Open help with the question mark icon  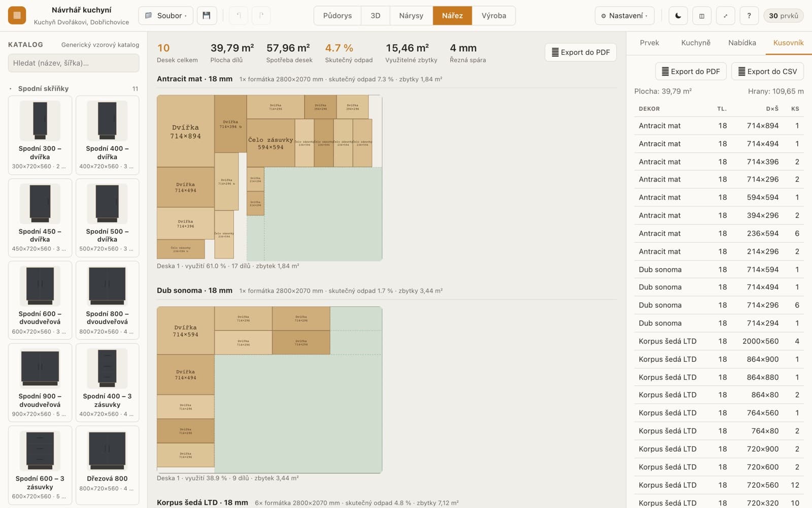(749, 16)
